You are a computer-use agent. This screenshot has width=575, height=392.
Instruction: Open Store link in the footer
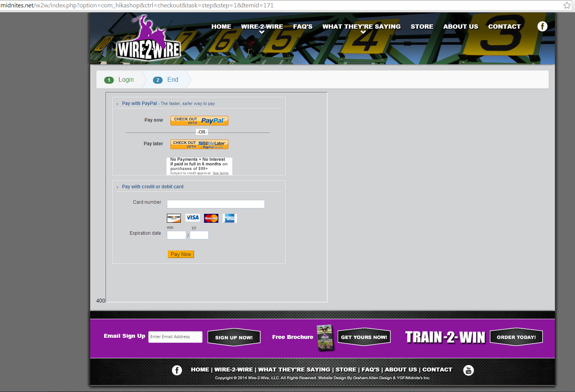[346, 370]
